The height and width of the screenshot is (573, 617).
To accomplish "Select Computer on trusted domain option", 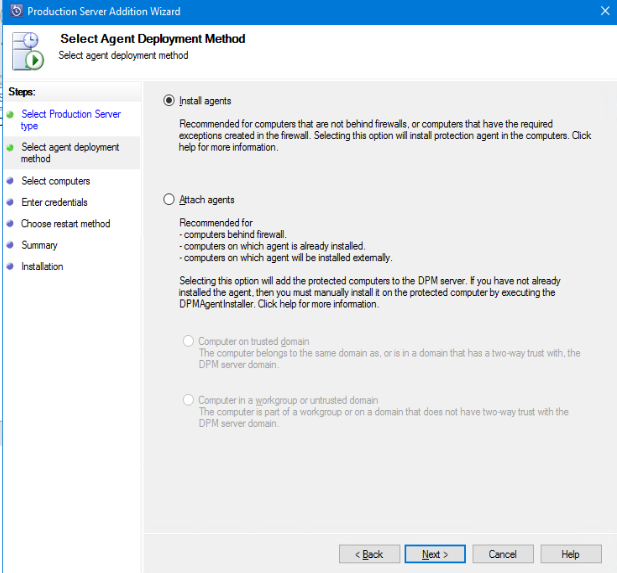I will coord(188,342).
